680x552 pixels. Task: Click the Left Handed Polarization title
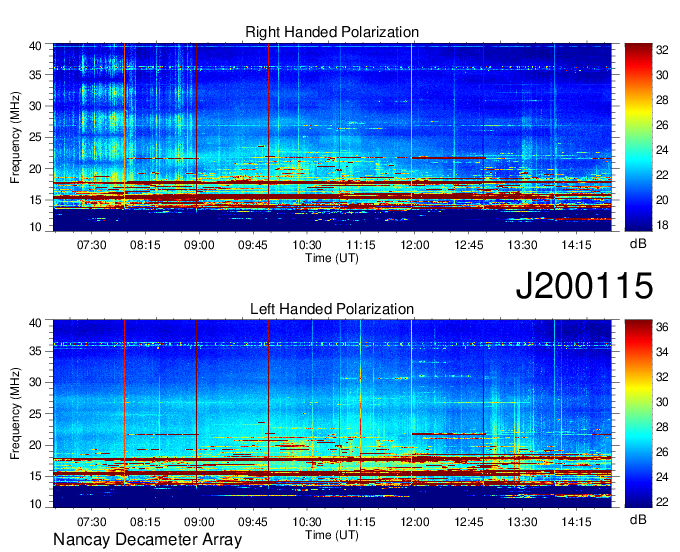coord(332,309)
